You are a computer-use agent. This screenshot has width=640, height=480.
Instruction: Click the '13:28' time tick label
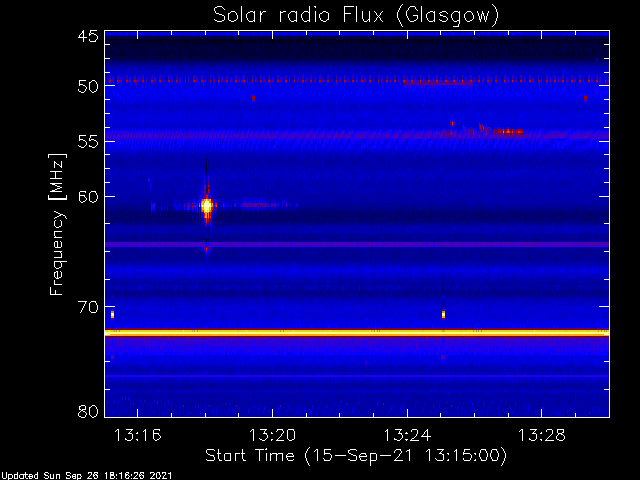542,435
